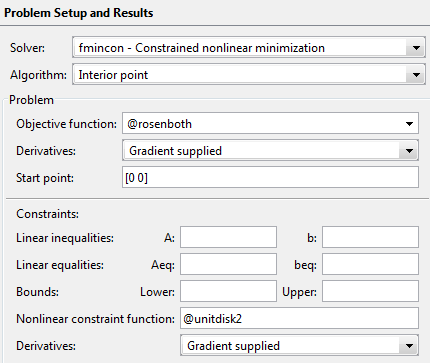Screen dimensions: 430x363
Task: Click the Nonlinear constraint function field
Action: 299,318
